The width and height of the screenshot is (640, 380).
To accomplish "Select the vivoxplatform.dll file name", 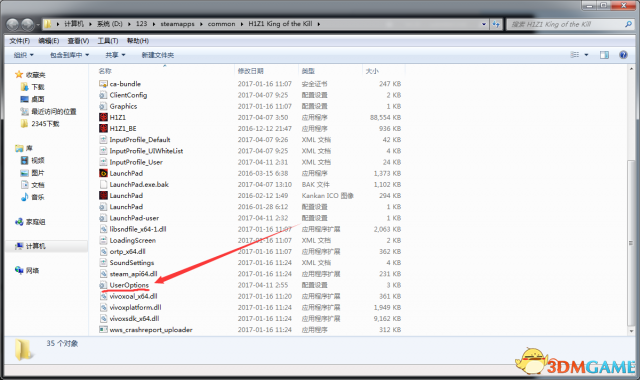I will click(x=135, y=307).
